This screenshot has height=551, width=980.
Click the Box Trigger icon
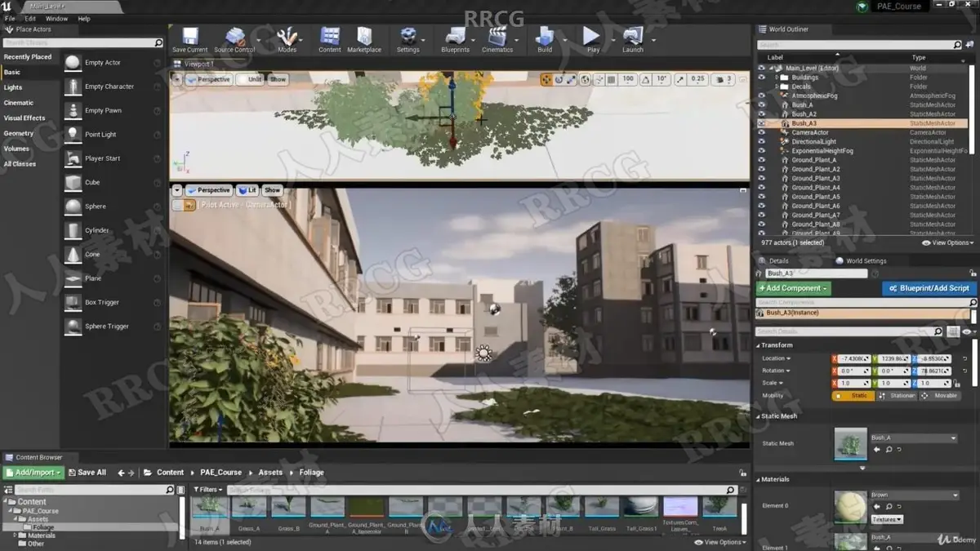[x=73, y=303]
